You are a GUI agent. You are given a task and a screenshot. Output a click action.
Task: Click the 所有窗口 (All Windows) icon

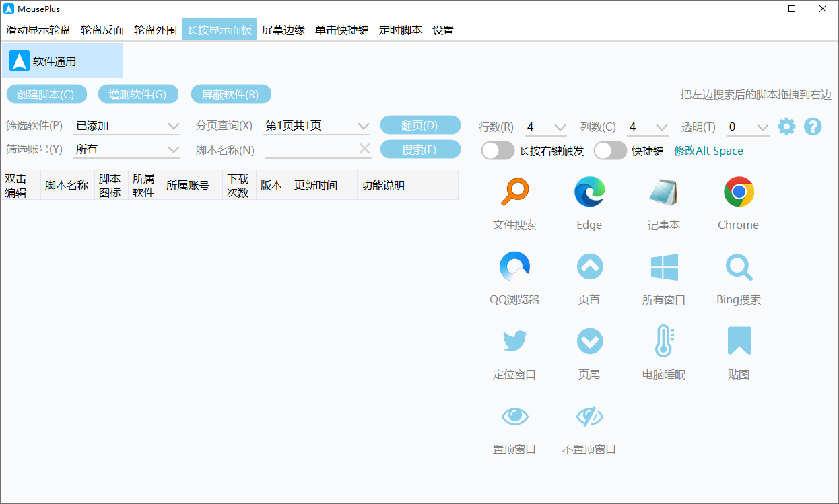(x=664, y=266)
